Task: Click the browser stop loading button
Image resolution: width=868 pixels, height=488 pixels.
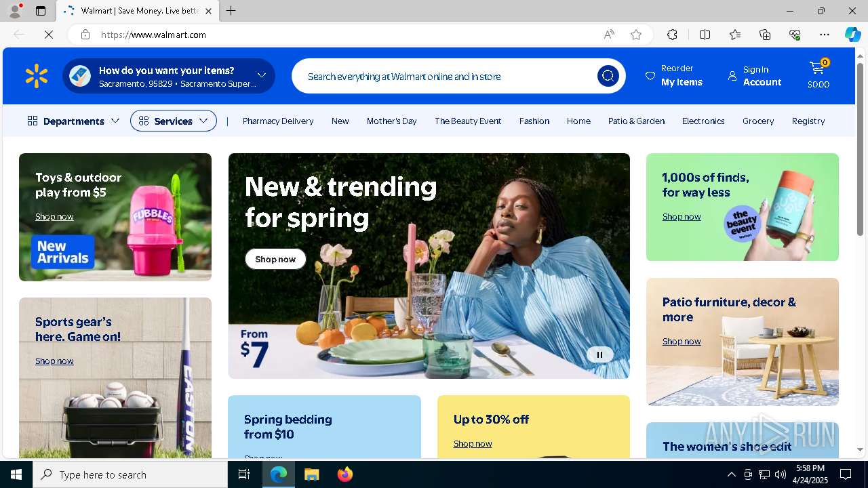Action: tap(49, 35)
